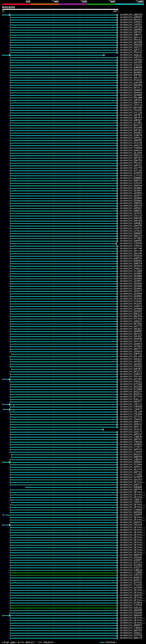
Task: Select the UniRef100_C5KM35 label
Action: (x=131, y=407)
